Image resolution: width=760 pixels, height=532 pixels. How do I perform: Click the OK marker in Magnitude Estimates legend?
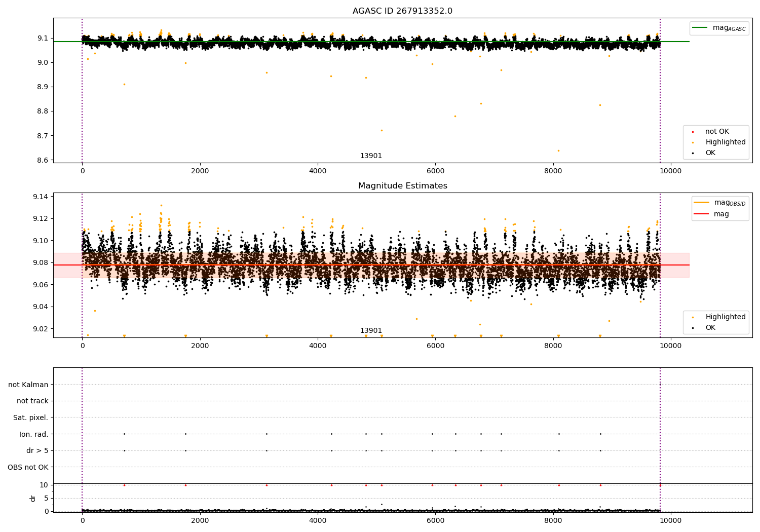(x=693, y=328)
